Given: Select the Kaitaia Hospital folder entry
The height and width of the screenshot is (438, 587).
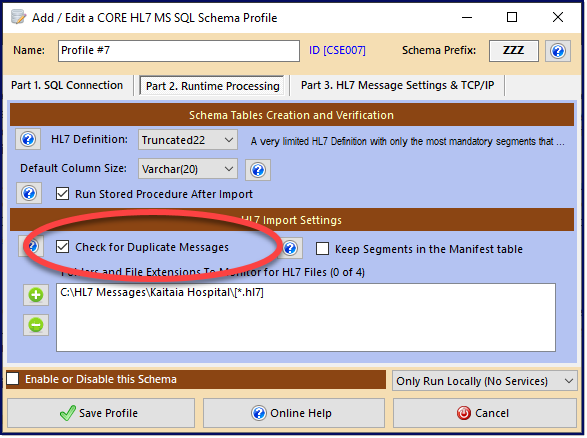Looking at the screenshot, I should [x=162, y=292].
